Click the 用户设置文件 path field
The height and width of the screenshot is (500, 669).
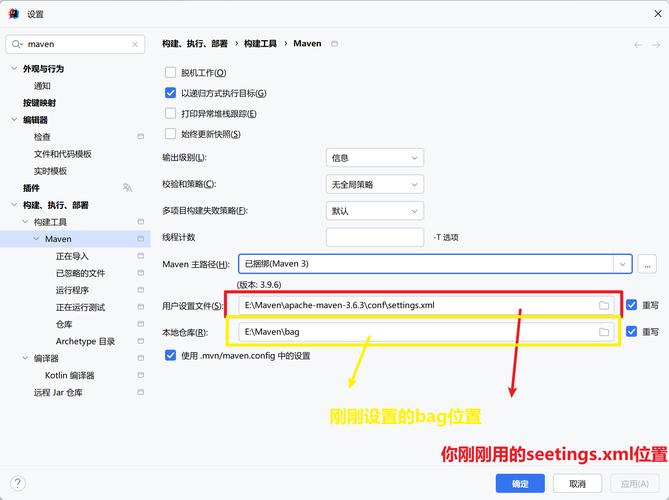click(426, 305)
